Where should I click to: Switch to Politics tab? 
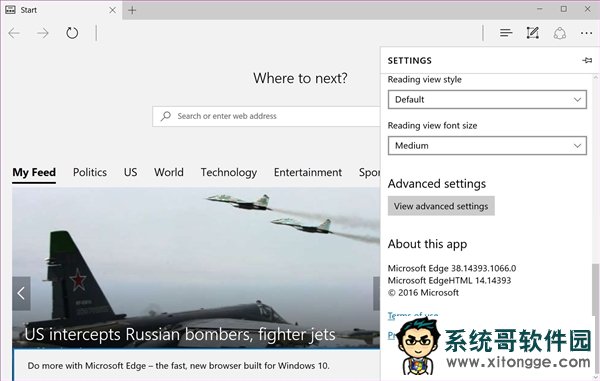pyautogui.click(x=90, y=172)
